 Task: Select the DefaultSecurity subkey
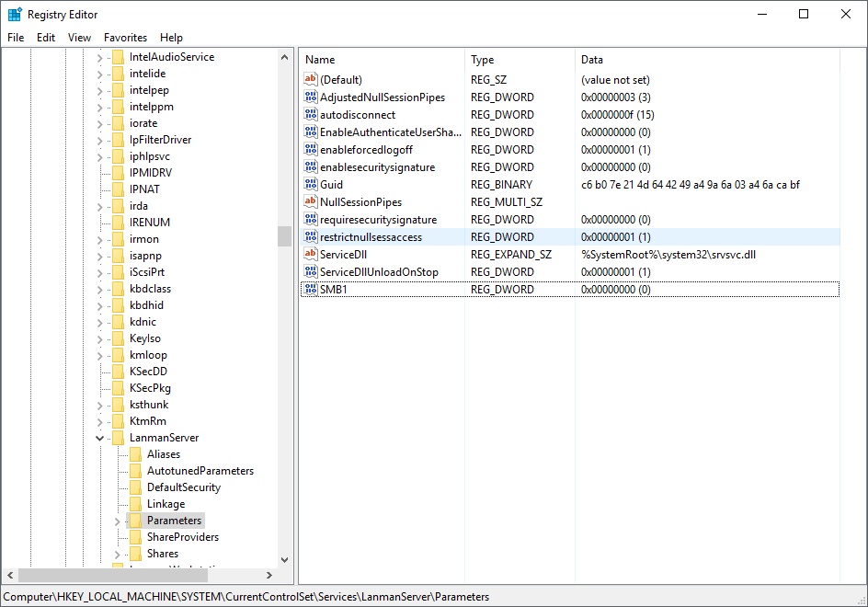tap(183, 487)
